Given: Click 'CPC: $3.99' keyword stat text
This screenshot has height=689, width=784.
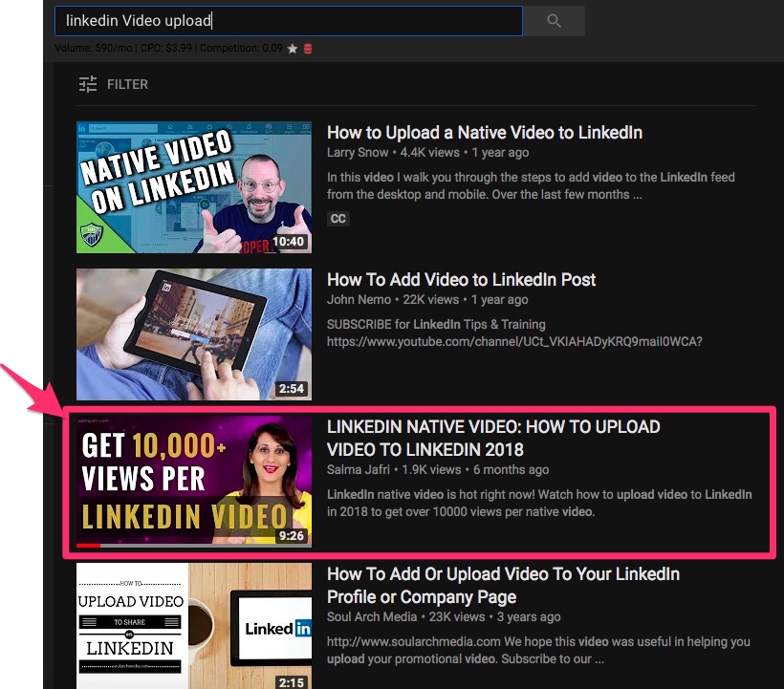Looking at the screenshot, I should click(x=166, y=48).
